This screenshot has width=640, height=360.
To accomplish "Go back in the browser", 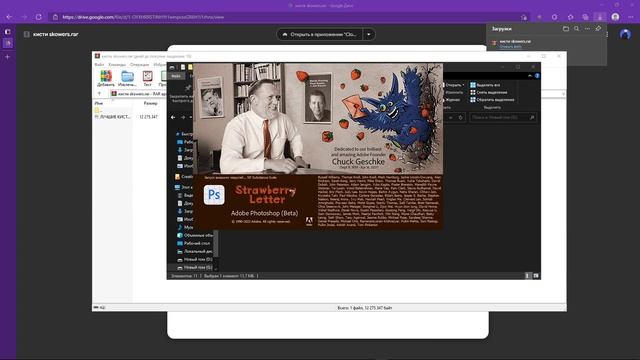I will [9, 17].
